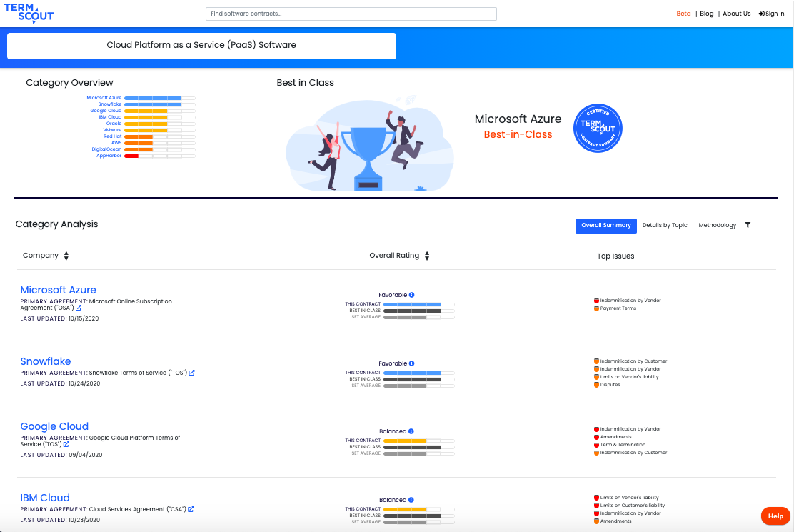Click Snowflake's LAST UPDATED: 10/24/2020 text
Viewport: 794px width, 532px height.
pos(60,383)
